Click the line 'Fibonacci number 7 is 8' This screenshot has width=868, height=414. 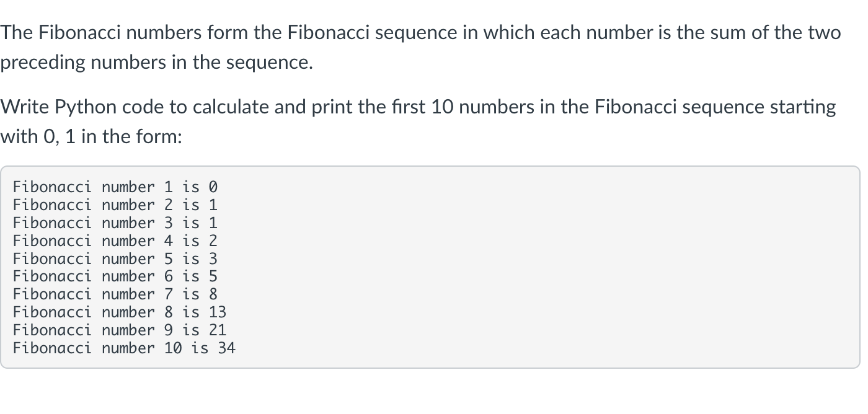(x=115, y=294)
